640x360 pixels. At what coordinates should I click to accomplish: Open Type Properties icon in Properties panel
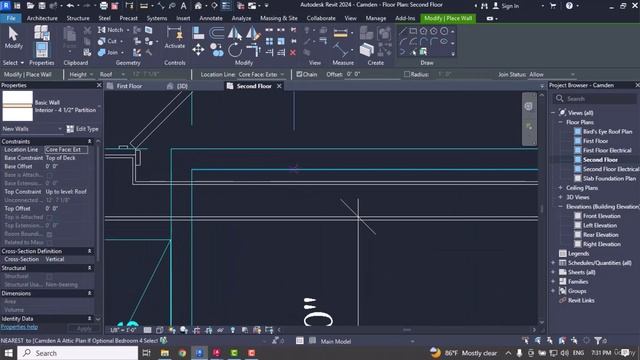[42, 32]
